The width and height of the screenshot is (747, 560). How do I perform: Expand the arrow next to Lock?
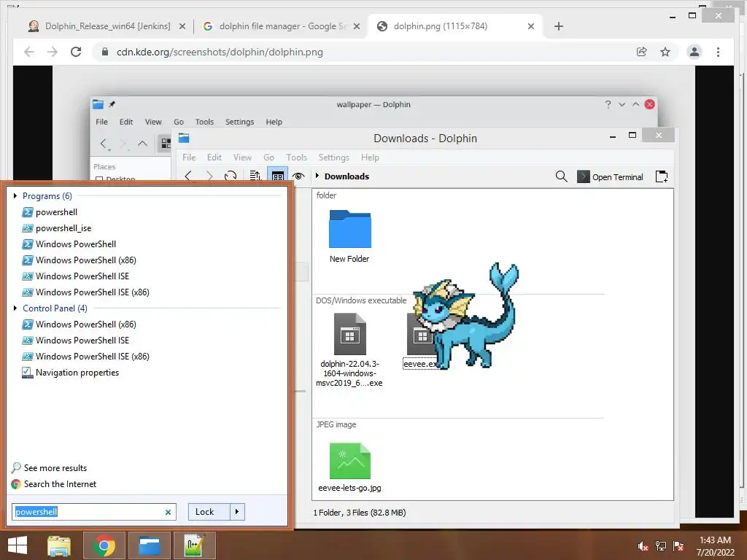coord(237,512)
